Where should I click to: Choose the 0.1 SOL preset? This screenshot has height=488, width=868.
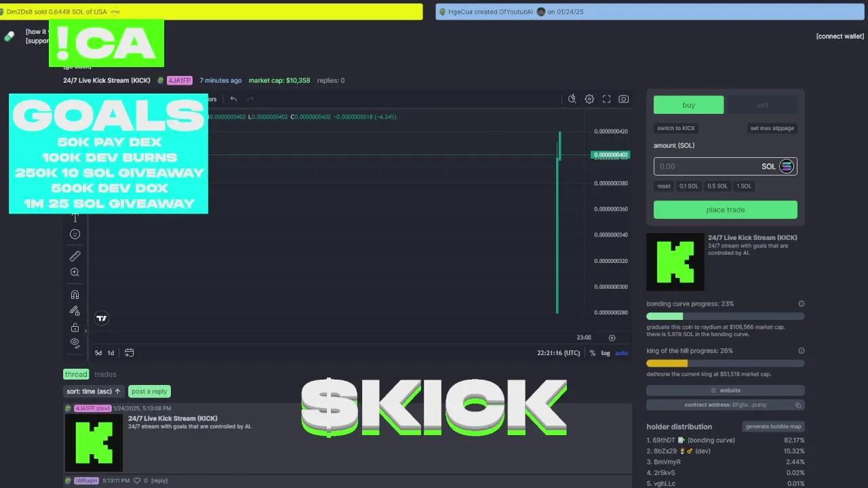(x=689, y=186)
